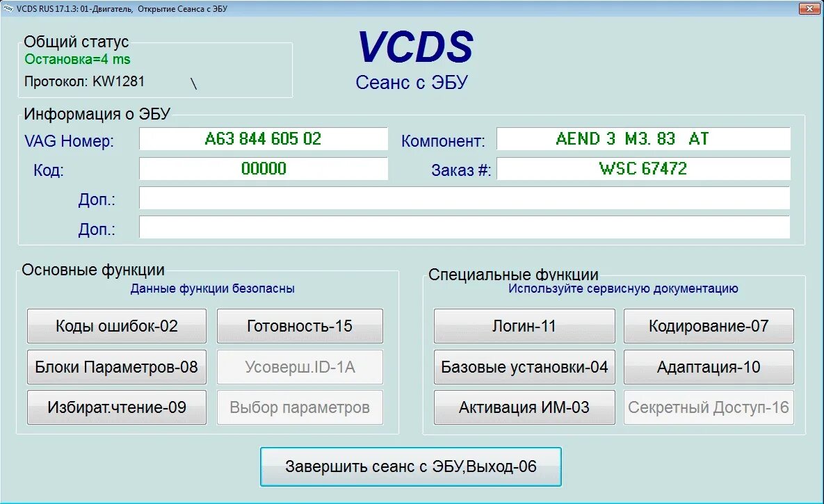Click the Готовность-15 readiness button
Image resolution: width=824 pixels, height=504 pixels.
click(x=300, y=326)
